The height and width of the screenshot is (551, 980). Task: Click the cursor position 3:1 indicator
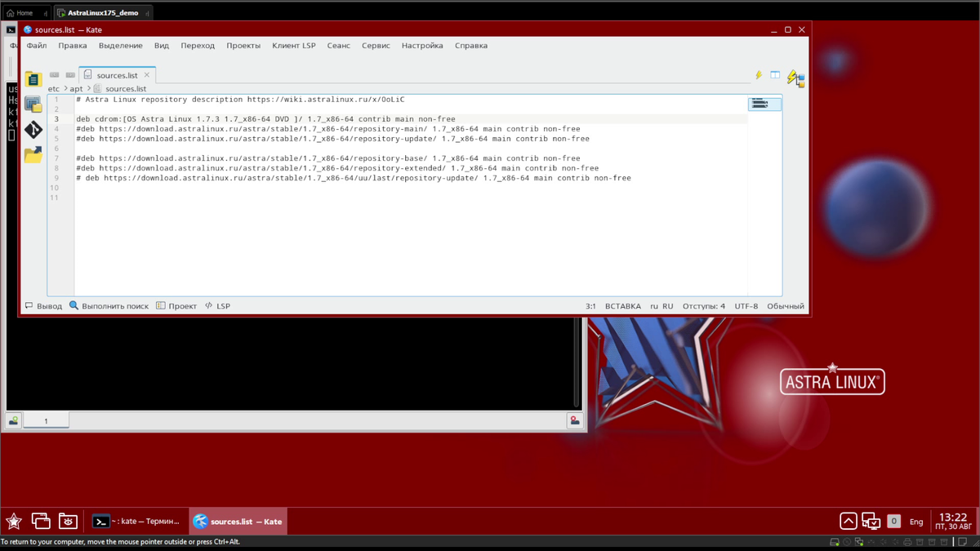pyautogui.click(x=590, y=306)
